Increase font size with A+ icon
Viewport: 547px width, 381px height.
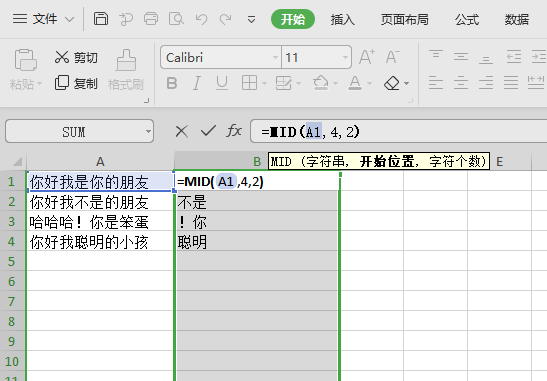(x=367, y=57)
